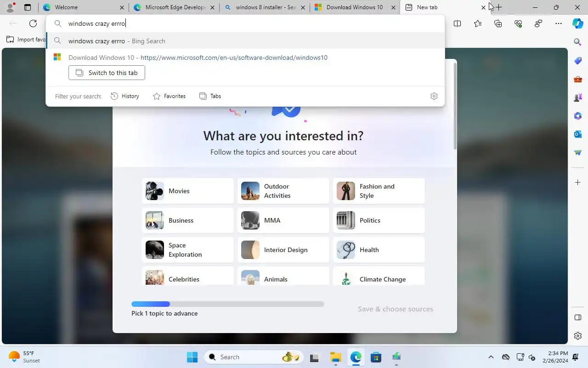Open Microsoft Edge from the taskbar
The height and width of the screenshot is (368, 588).
[356, 357]
